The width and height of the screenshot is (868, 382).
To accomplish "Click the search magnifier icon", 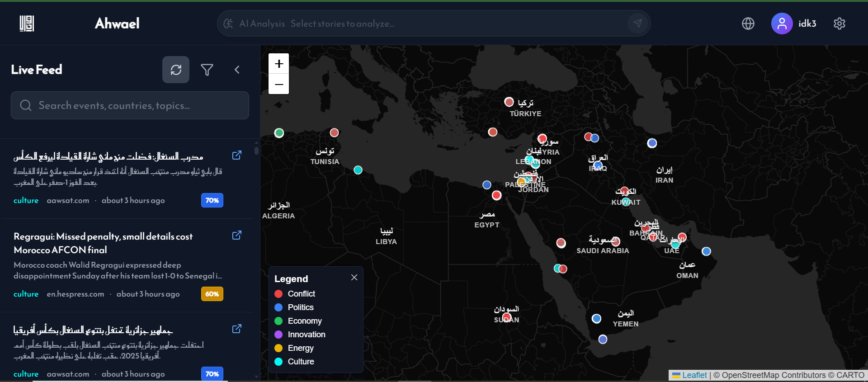I will (x=26, y=105).
